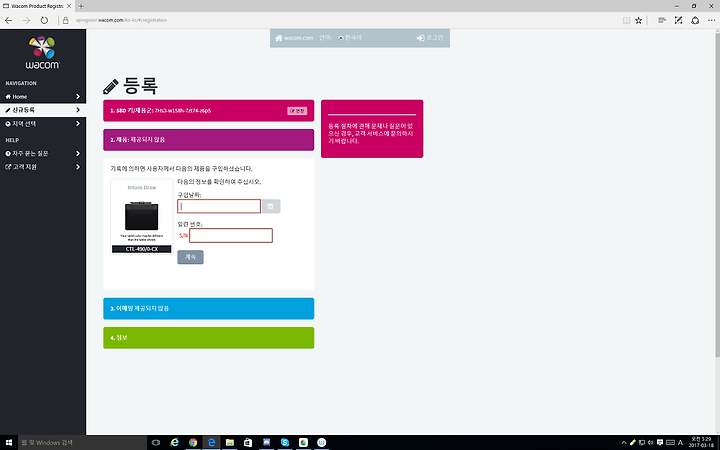Click the Windows search box
720x450 pixels.
pyautogui.click(x=83, y=443)
